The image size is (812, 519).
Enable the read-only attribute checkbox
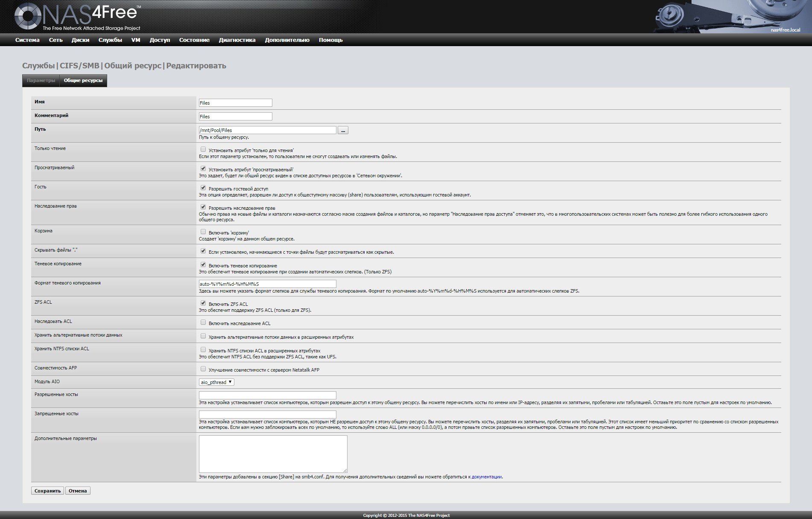[203, 150]
